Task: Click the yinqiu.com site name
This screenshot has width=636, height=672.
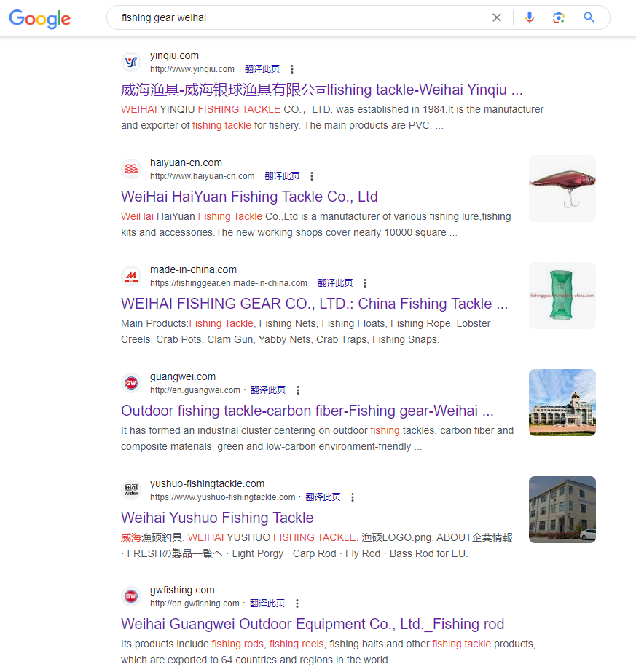Action: (x=175, y=56)
